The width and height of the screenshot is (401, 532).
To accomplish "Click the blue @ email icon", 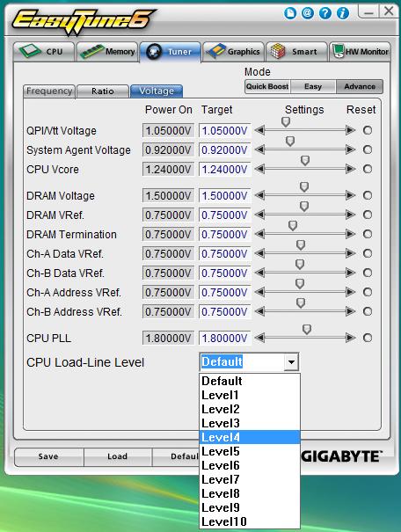I will 308,13.
